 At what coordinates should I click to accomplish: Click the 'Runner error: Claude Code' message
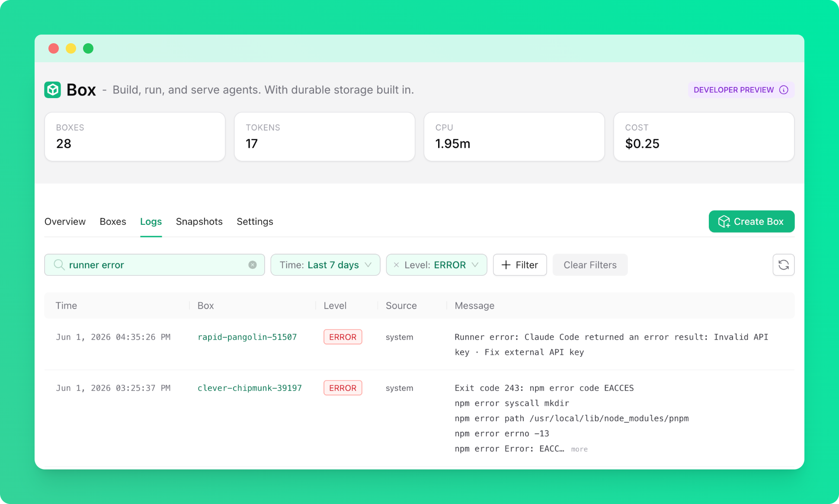pyautogui.click(x=612, y=345)
